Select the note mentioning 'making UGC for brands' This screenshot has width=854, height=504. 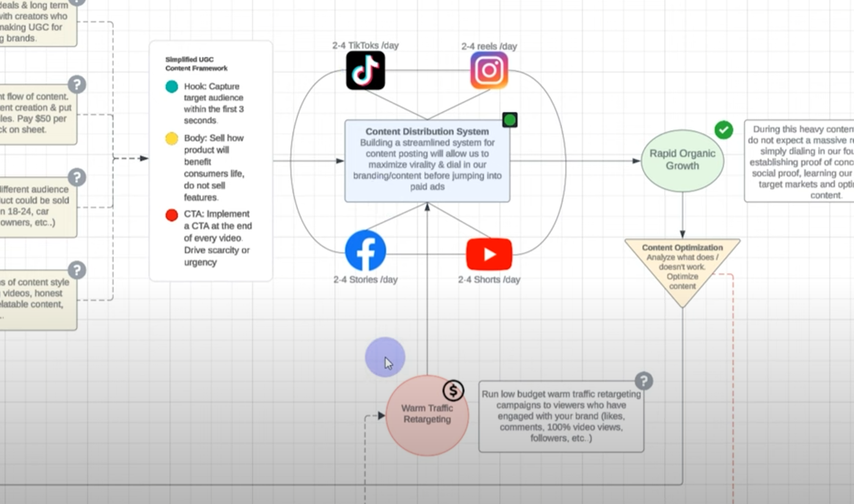[38, 22]
